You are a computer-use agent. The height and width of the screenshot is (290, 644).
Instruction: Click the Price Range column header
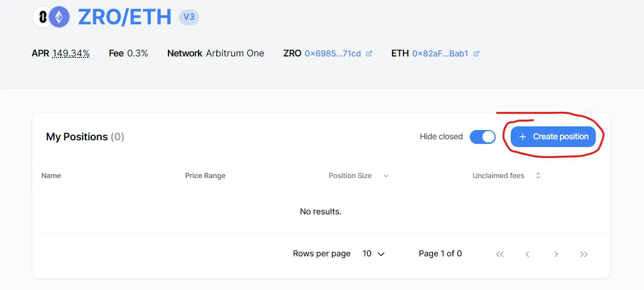click(x=205, y=176)
